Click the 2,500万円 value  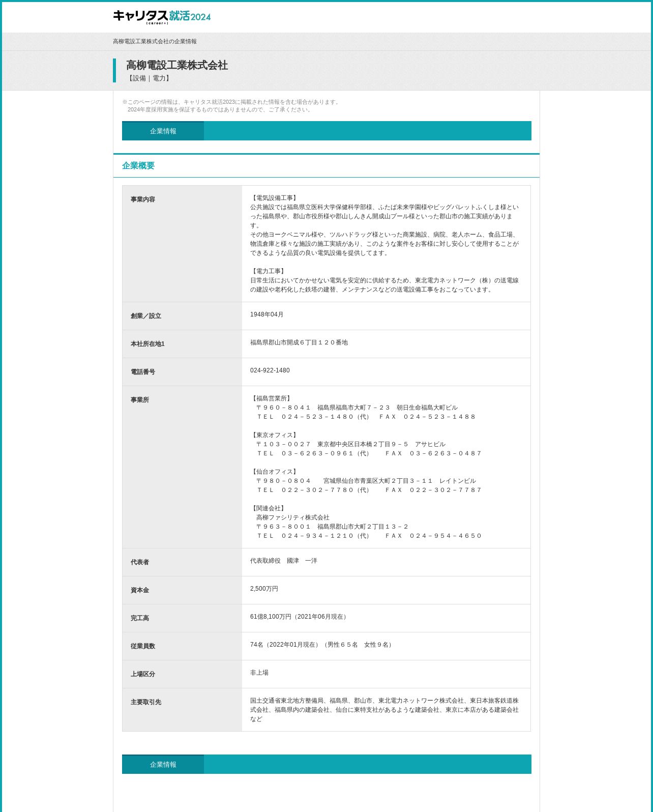click(264, 589)
